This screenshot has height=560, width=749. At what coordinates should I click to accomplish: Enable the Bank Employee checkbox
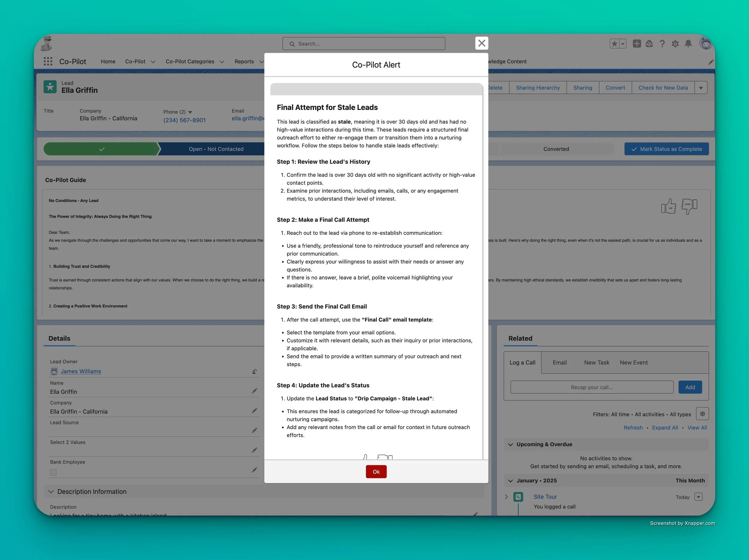[53, 472]
